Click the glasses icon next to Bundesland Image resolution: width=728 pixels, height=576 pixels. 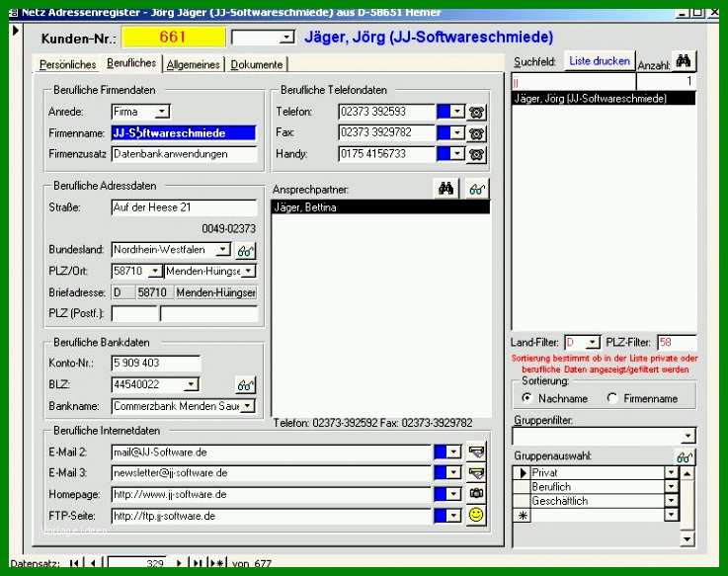click(245, 251)
